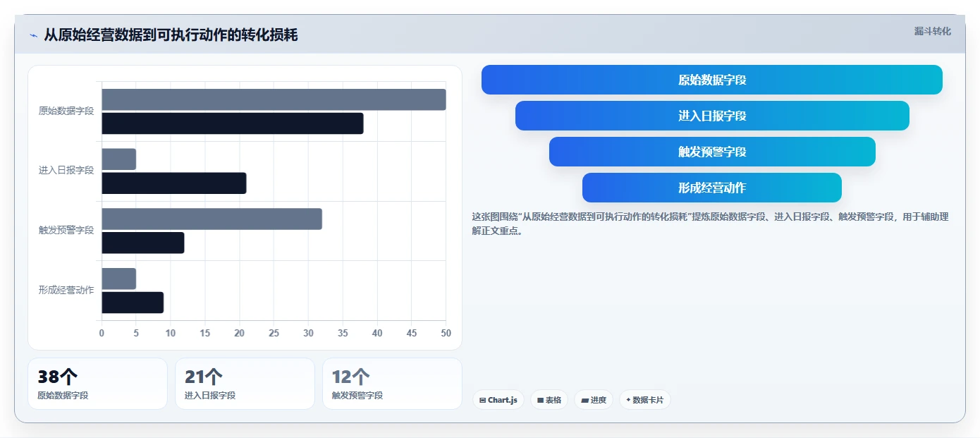The image size is (980, 438).
Task: Click the chart axis label 进入日报字段
Action: click(66, 171)
